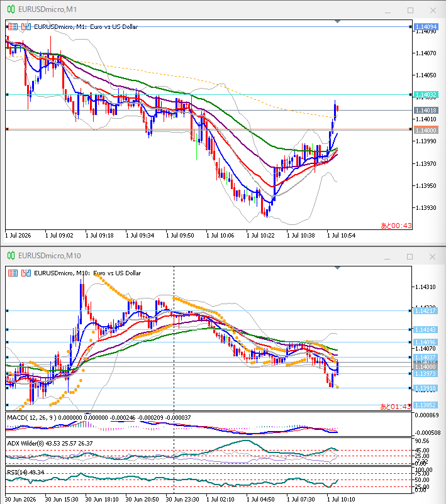
Task: Click the EURUSDmicro, M1: Euro vs US Dollar caption
Action: [86, 26]
